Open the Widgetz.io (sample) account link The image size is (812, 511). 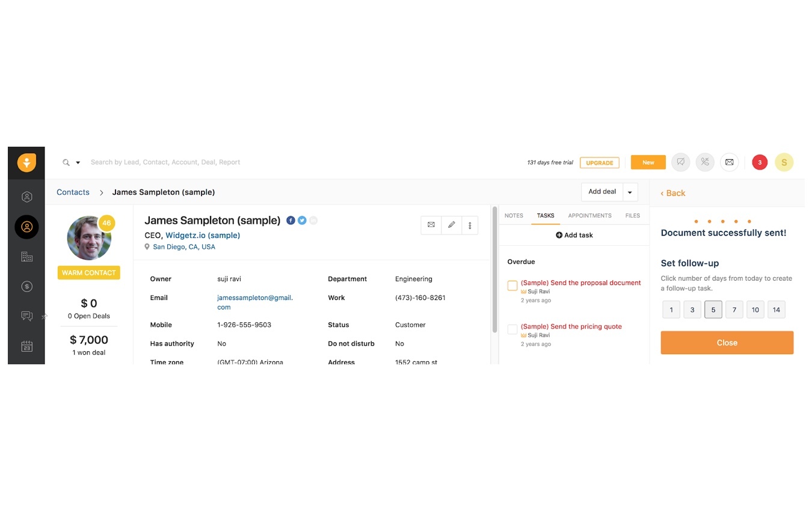click(203, 235)
